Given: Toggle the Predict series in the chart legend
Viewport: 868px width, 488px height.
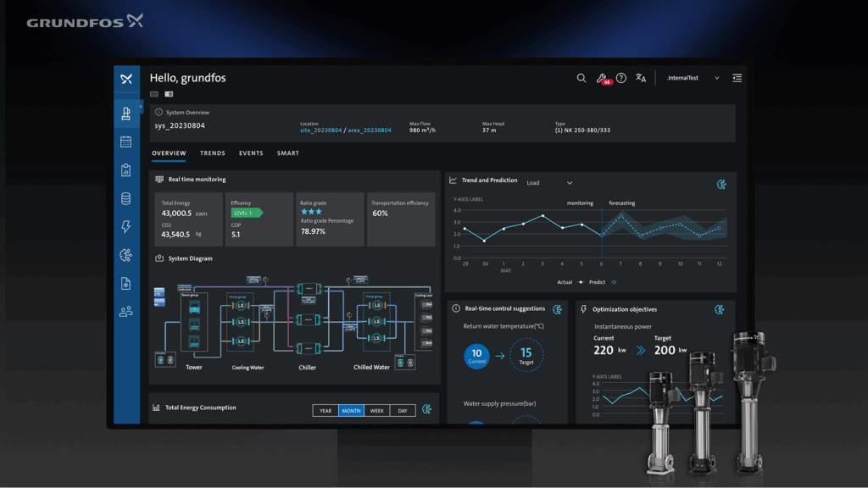Looking at the screenshot, I should tap(598, 282).
